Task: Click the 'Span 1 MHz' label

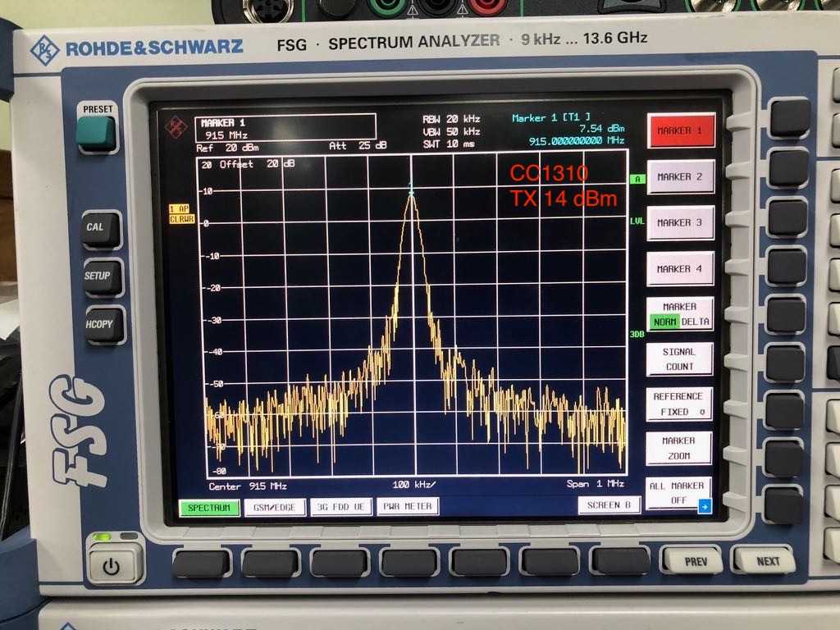Action: coord(596,484)
